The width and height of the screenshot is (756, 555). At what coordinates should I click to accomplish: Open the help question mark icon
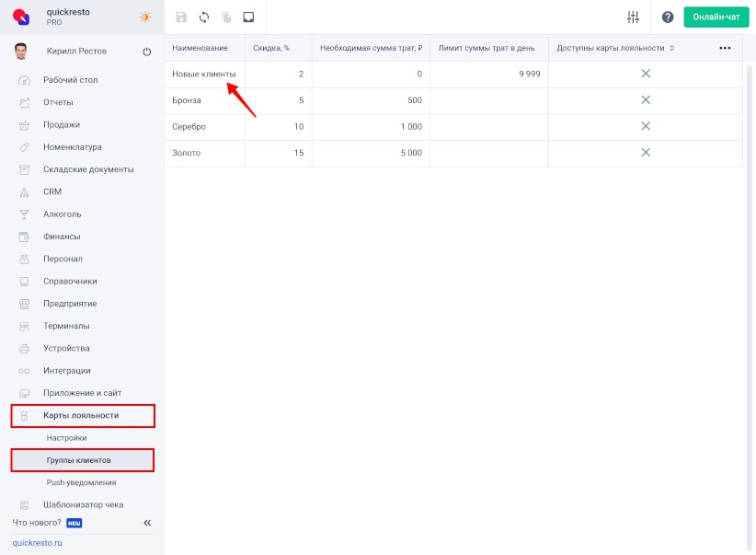[668, 17]
